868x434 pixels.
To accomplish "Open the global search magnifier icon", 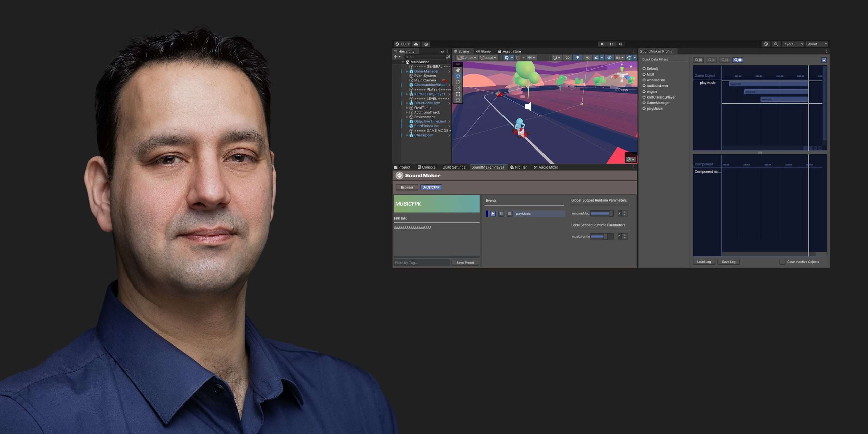I will pyautogui.click(x=776, y=44).
